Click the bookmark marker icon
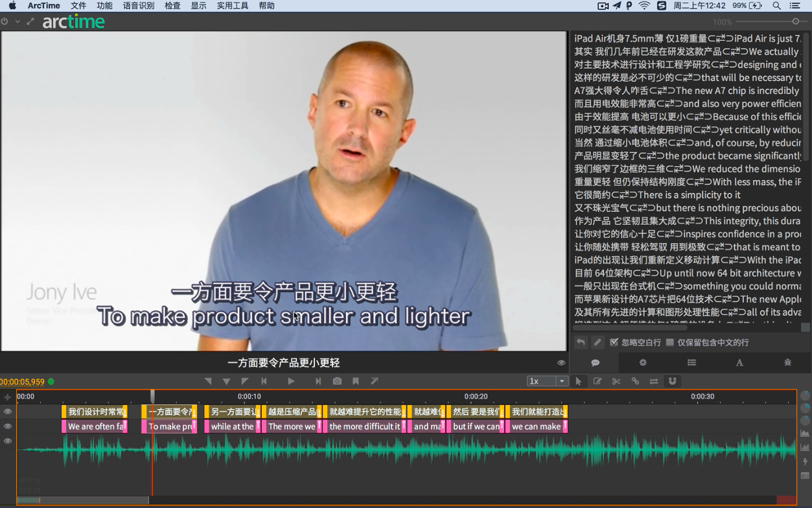The height and width of the screenshot is (508, 812). [356, 382]
